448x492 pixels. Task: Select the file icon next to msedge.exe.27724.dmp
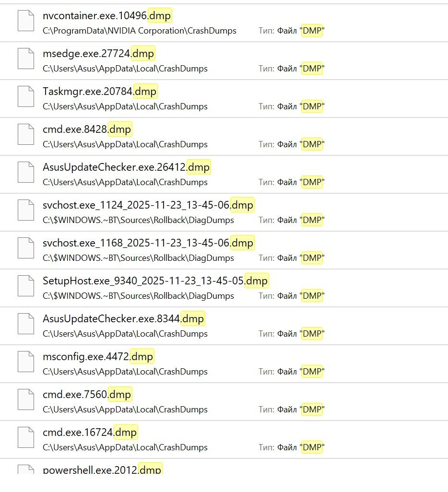(26, 59)
